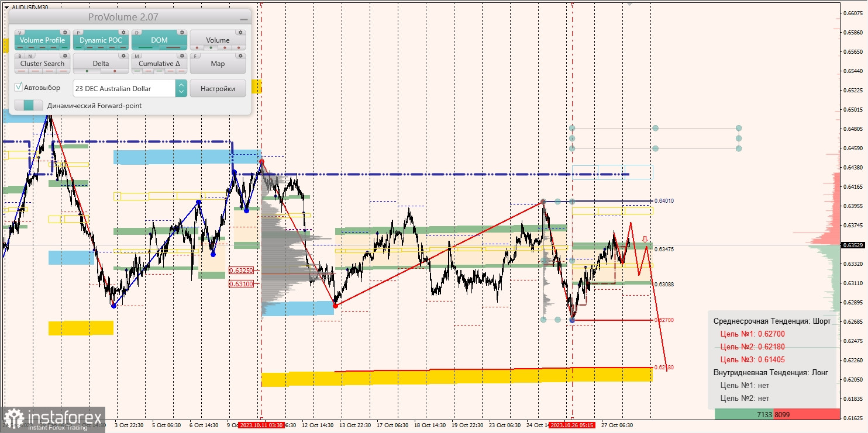This screenshot has height=433, width=868.
Task: Click the 13 Oct 22:30 time axis label
Action: (354, 425)
